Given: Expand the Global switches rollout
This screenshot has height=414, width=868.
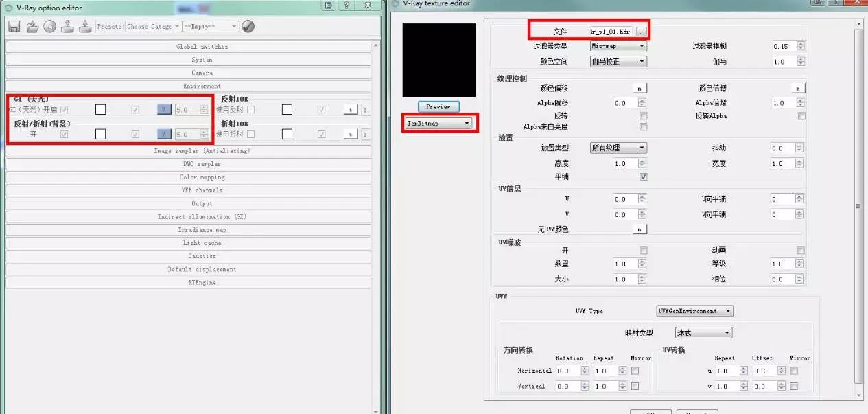Looking at the screenshot, I should (x=188, y=47).
